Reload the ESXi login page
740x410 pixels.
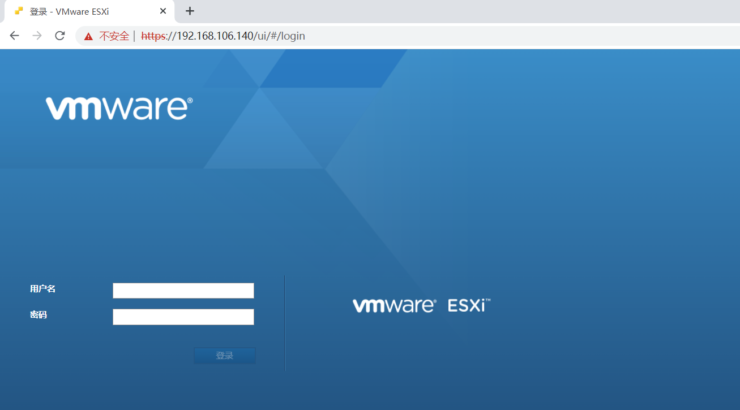(x=59, y=36)
